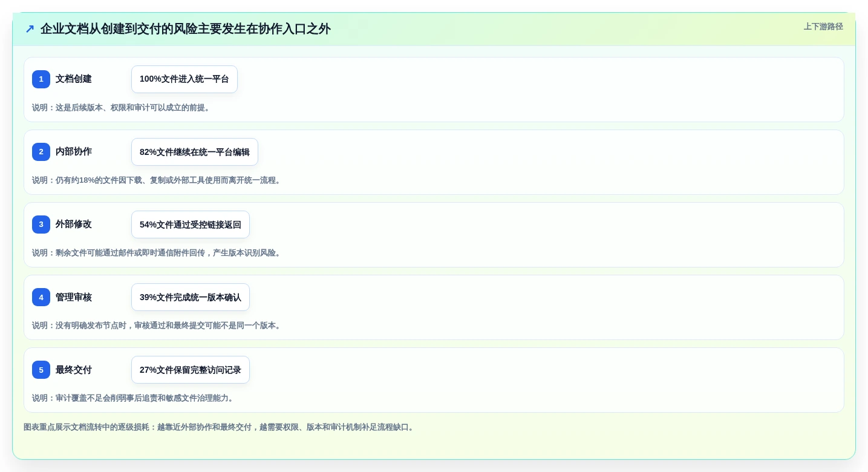
Task: Click the note about 没有明确发布节点
Action: tap(157, 326)
